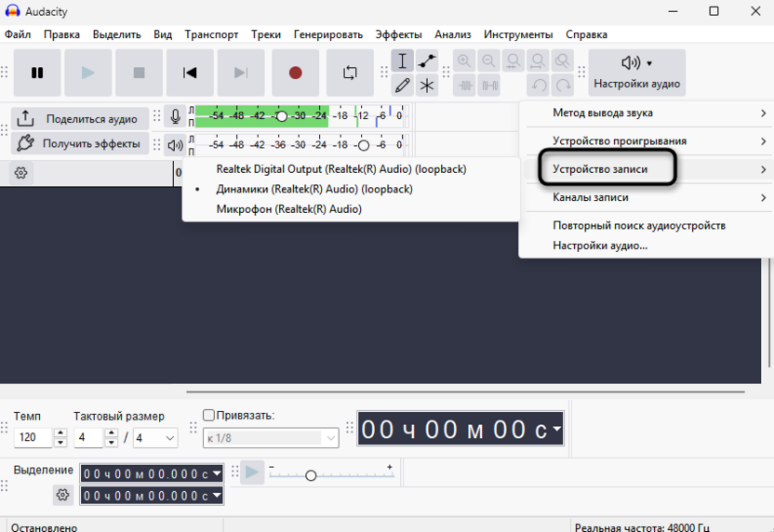Adjust the playback speed slider knob
The width and height of the screenshot is (774, 532).
[x=311, y=475]
